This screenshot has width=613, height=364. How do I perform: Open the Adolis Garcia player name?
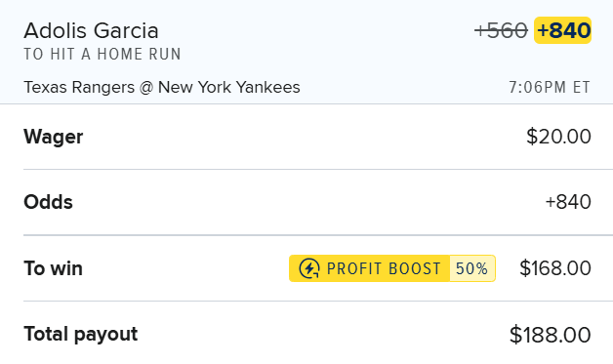[x=91, y=30]
